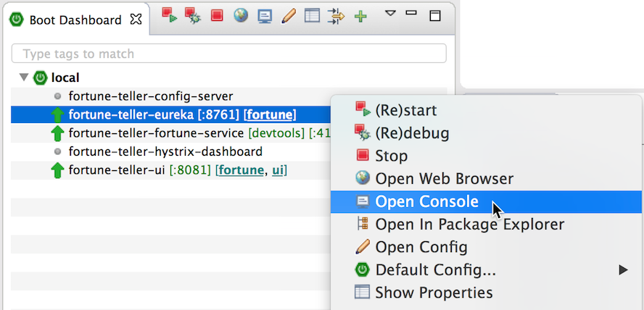This screenshot has width=644, height=310.
Task: Click the red Stop toolbar icon
Action: [216, 16]
